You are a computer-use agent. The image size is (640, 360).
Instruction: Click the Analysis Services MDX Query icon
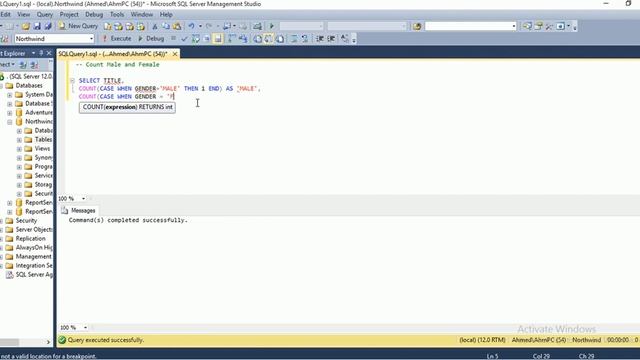(118, 26)
